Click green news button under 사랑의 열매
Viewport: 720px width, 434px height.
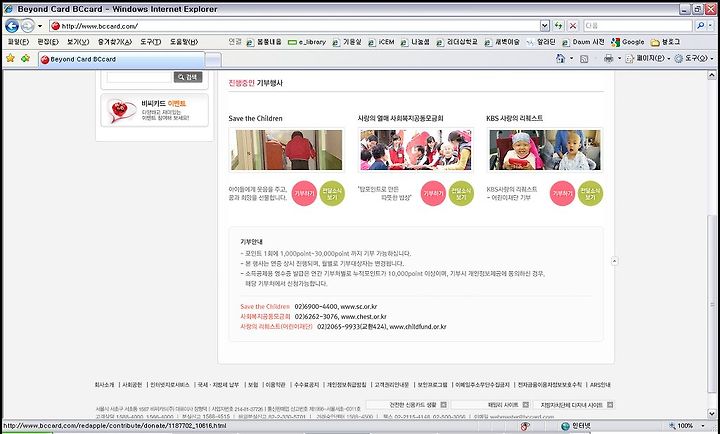click(x=461, y=193)
